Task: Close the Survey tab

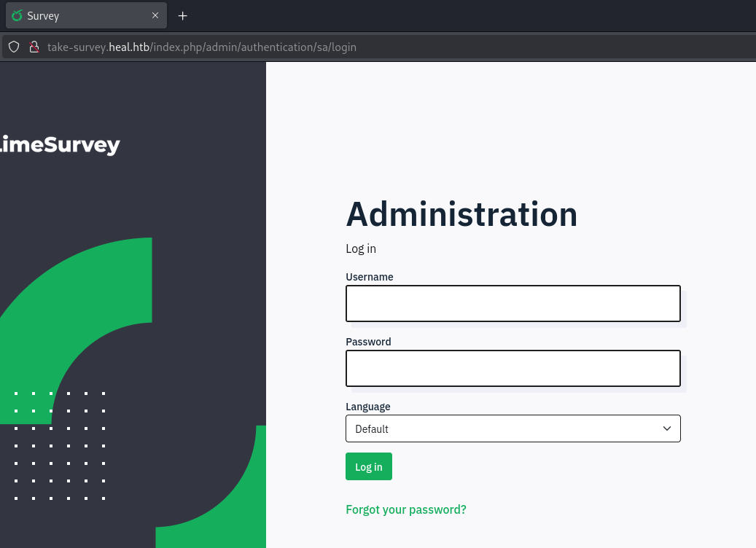Action: pyautogui.click(x=155, y=15)
